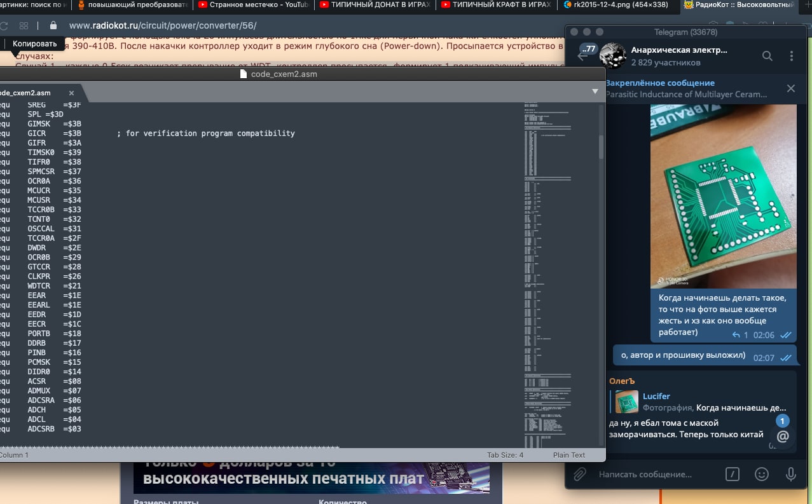The width and height of the screenshot is (812, 504).
Task: Switch to the картинки: поиск browser tab
Action: tap(34, 4)
